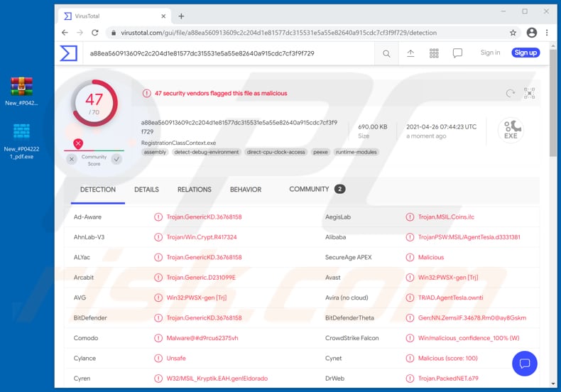
Task: Switch to the DETECTION tab
Action: [x=98, y=190]
